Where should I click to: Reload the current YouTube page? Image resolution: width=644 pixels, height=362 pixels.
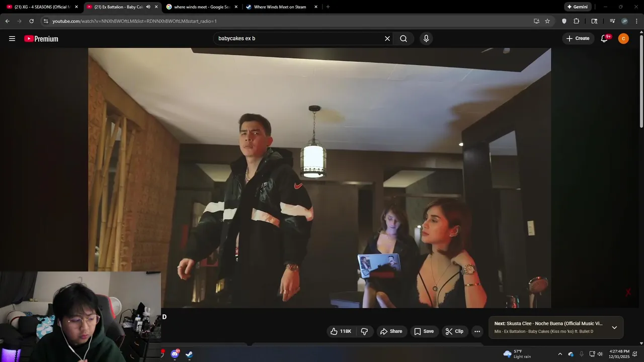32,21
